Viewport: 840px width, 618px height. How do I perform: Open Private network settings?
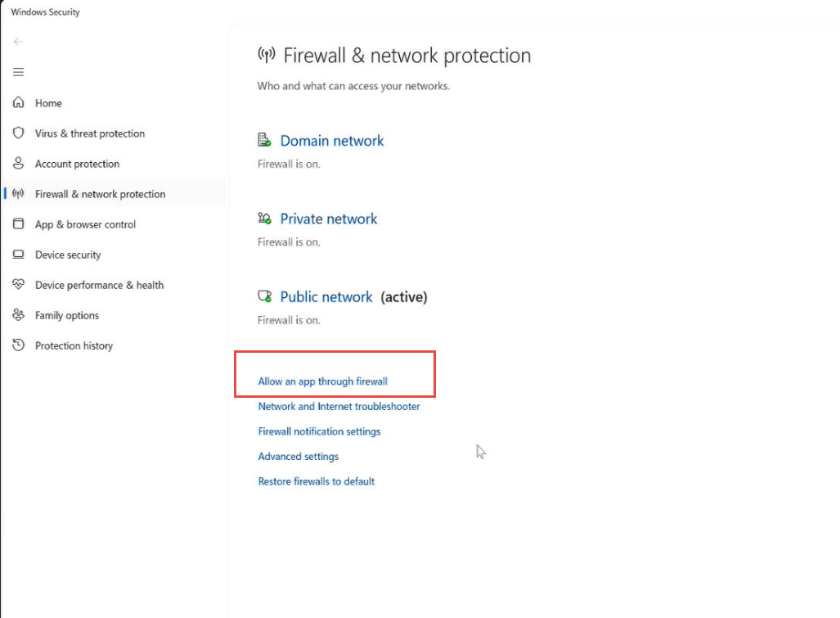coord(328,219)
